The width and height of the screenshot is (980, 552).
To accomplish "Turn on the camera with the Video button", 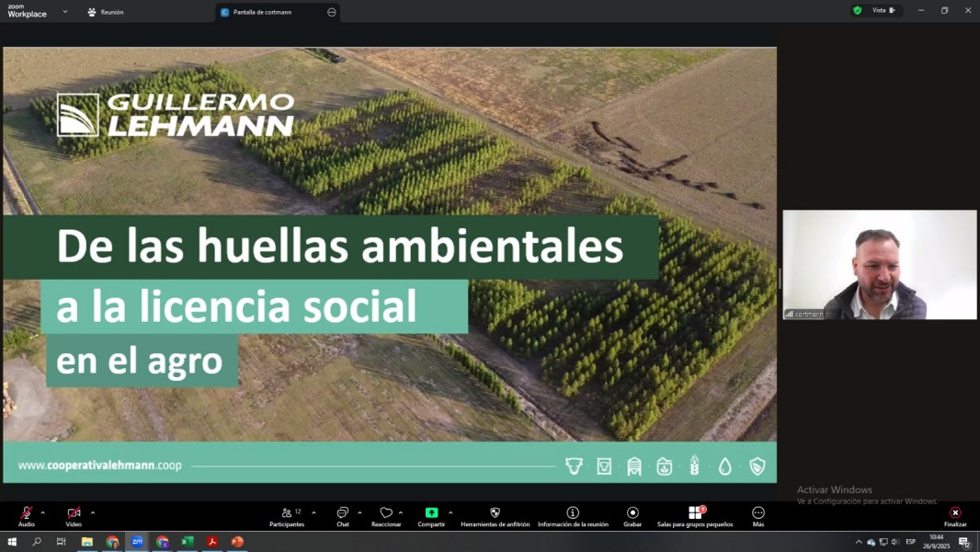I will (x=74, y=513).
